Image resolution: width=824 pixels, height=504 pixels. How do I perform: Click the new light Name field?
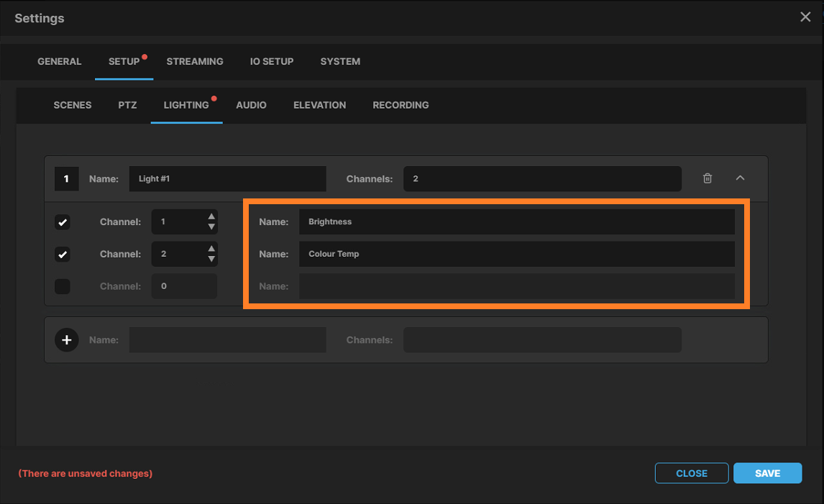227,340
